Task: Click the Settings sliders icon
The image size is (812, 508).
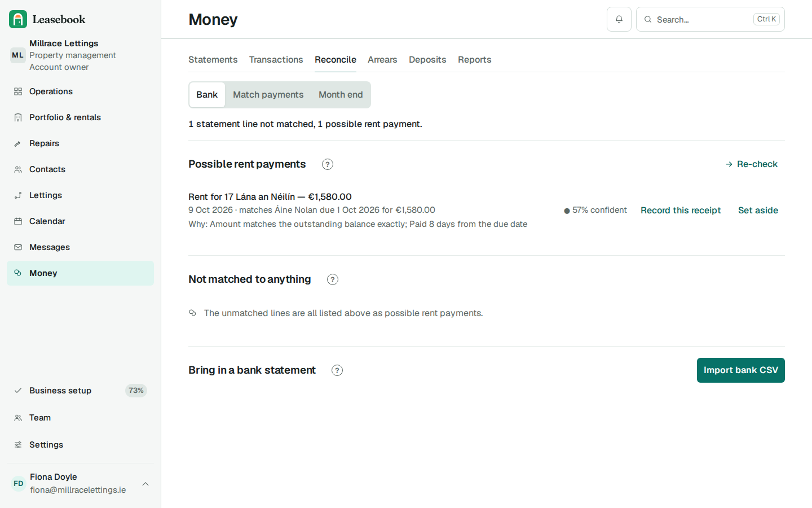Action: coord(18,445)
